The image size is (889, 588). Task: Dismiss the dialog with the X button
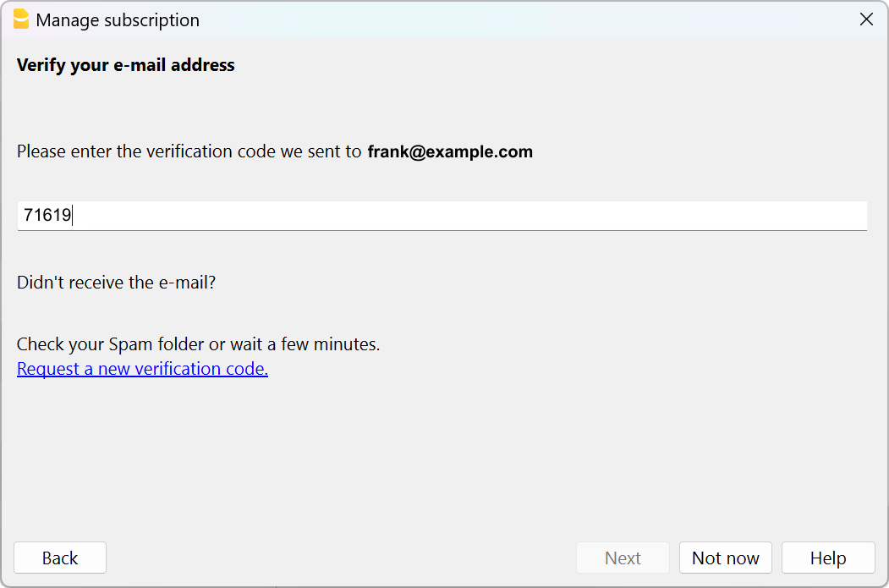click(866, 19)
